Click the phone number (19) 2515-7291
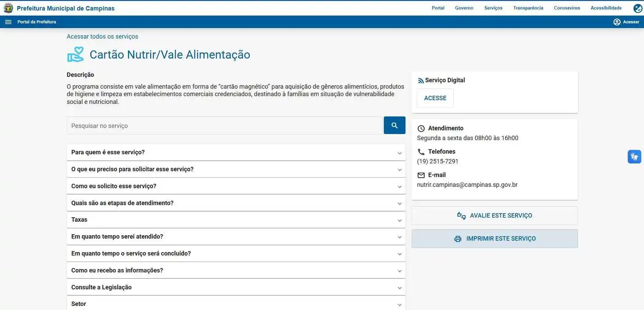The width and height of the screenshot is (644, 310). tap(438, 161)
